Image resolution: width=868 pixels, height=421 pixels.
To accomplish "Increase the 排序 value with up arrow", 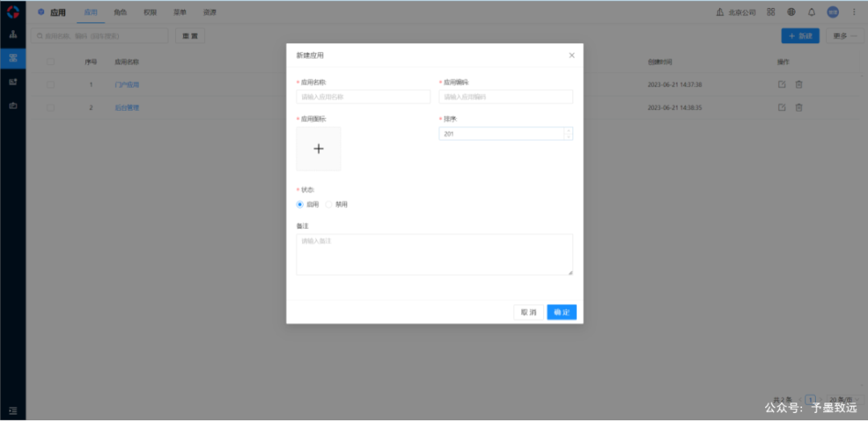I will pyautogui.click(x=568, y=131).
